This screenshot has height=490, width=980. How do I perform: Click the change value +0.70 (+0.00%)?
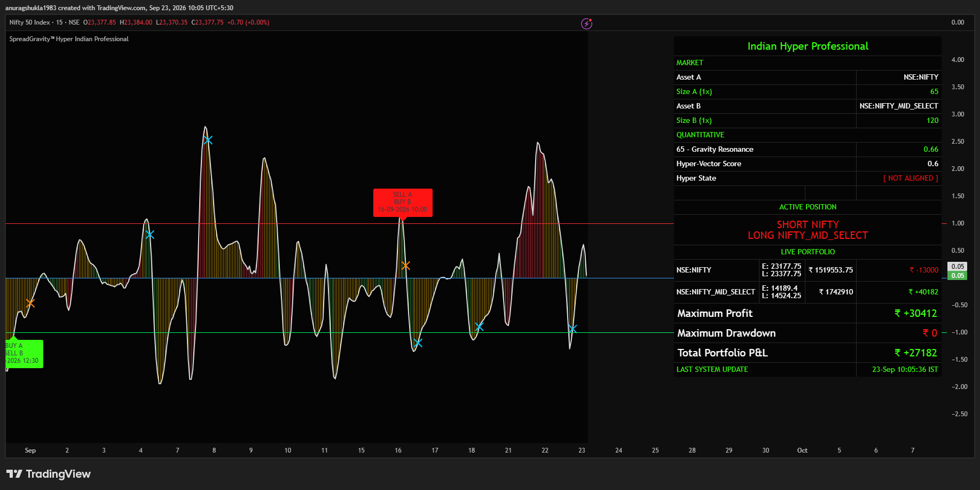248,22
